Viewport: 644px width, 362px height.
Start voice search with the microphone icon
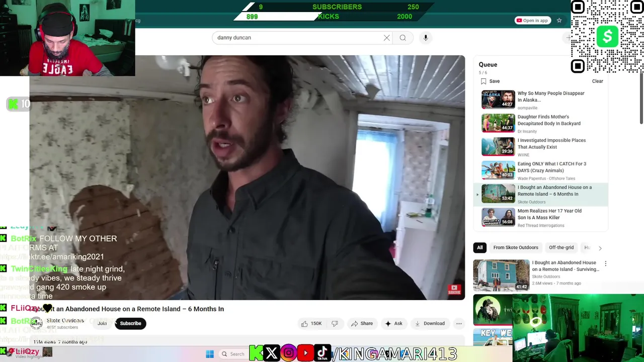pos(426,38)
